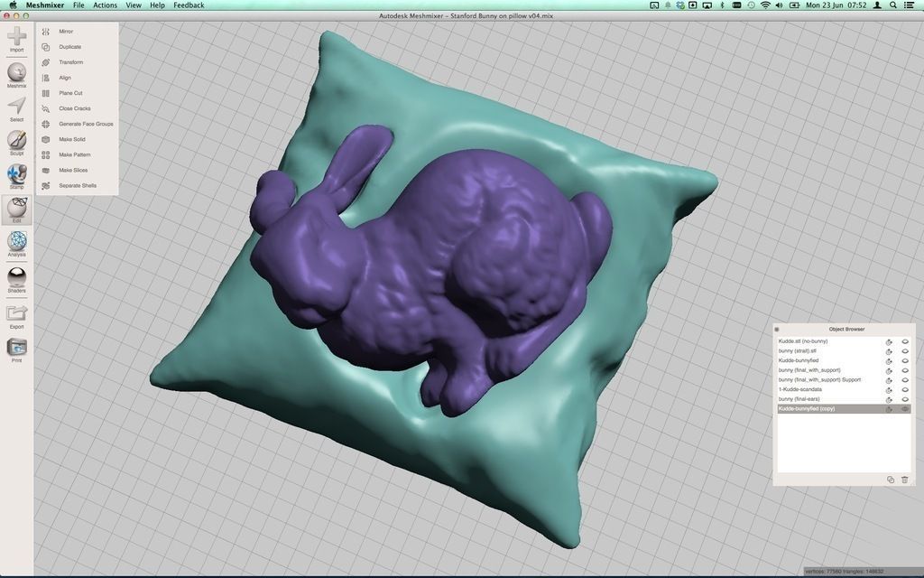Viewport: 924px width, 578px height.
Task: Click the Print icon
Action: tap(16, 348)
